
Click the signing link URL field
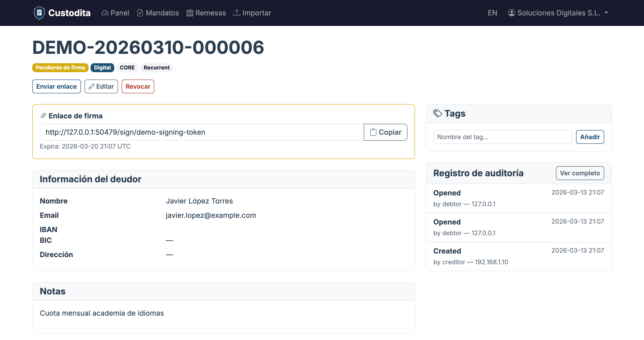(x=201, y=132)
